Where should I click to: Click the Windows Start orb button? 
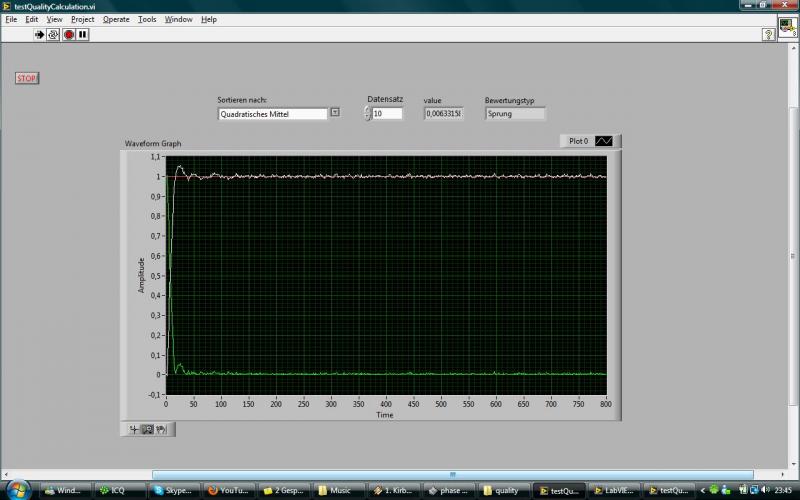click(x=19, y=490)
